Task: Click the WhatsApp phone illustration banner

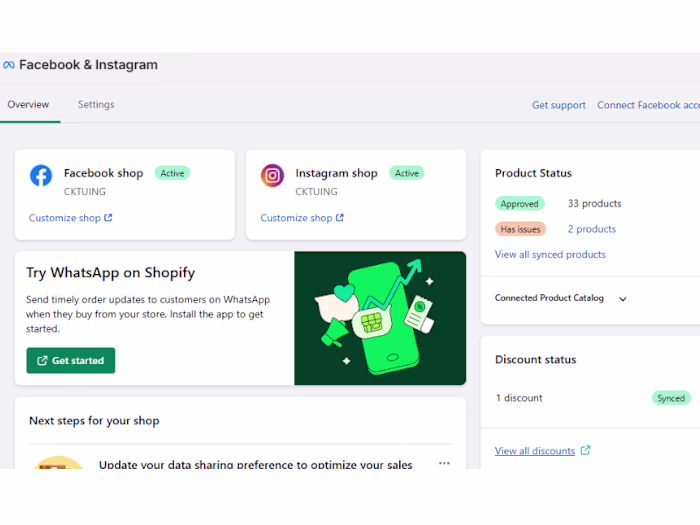Action: [380, 318]
